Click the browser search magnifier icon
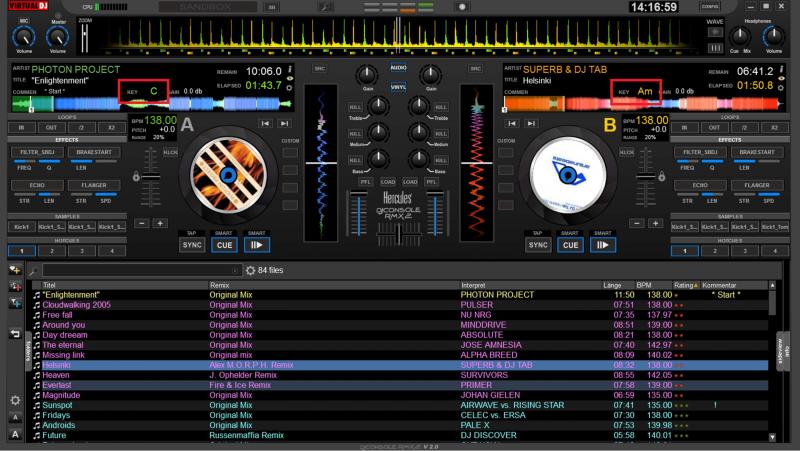The width and height of the screenshot is (800, 451). pyautogui.click(x=33, y=270)
